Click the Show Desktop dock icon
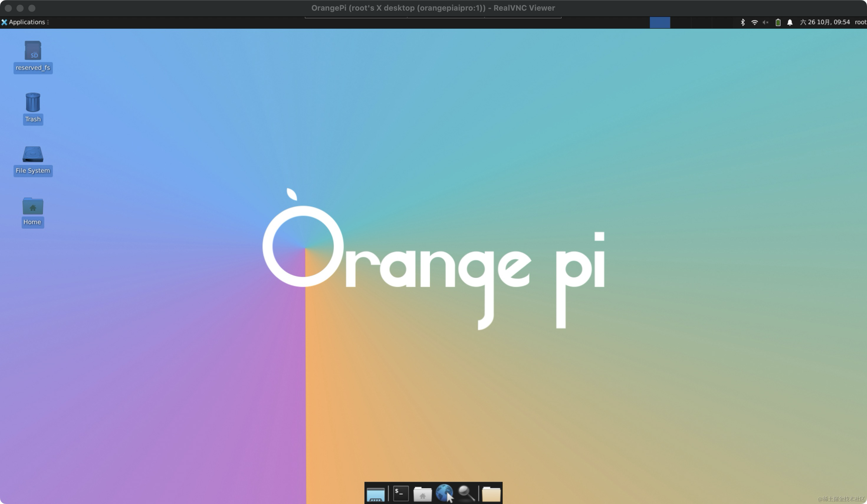This screenshot has height=504, width=867. [375, 494]
